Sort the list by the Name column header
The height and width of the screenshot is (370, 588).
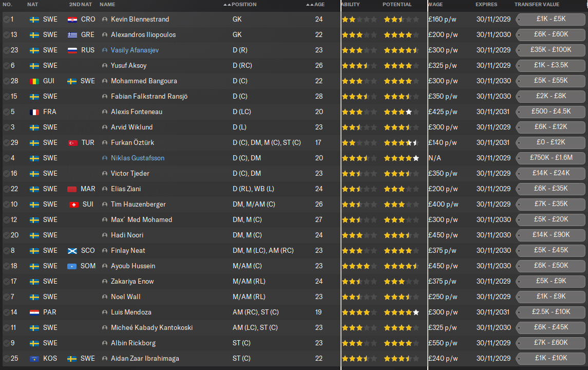pyautogui.click(x=107, y=5)
